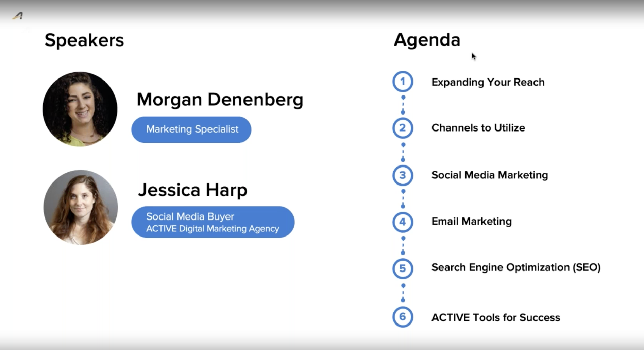Image resolution: width=644 pixels, height=350 pixels.
Task: Click the circled number 1 agenda icon
Action: [x=403, y=82]
